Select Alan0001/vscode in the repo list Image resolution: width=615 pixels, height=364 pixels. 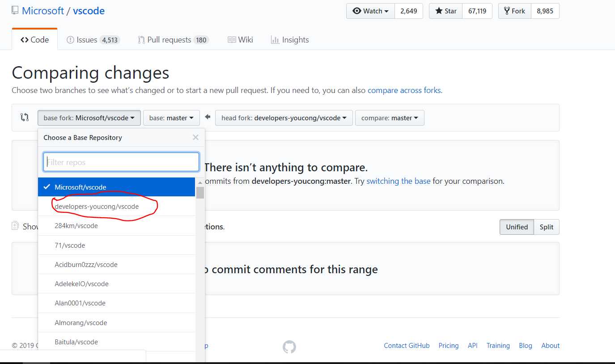pyautogui.click(x=117, y=303)
